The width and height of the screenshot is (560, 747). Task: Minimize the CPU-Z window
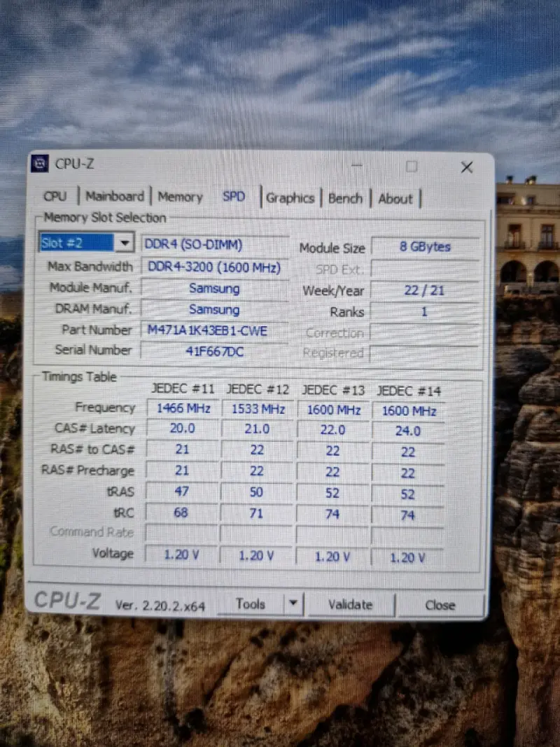357,166
